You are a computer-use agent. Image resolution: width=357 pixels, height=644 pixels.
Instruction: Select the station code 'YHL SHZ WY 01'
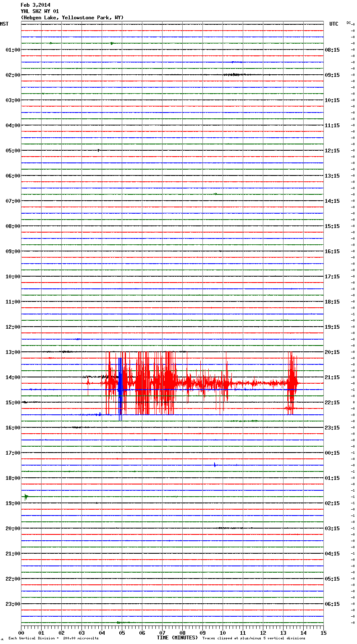coord(40,11)
